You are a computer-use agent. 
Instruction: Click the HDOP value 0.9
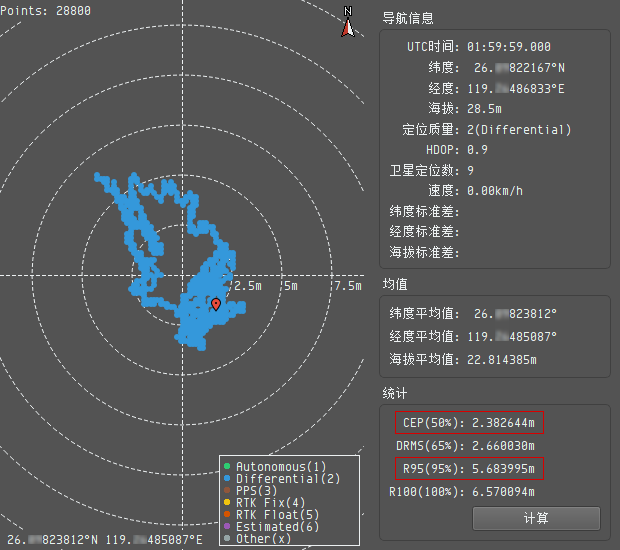pos(477,150)
